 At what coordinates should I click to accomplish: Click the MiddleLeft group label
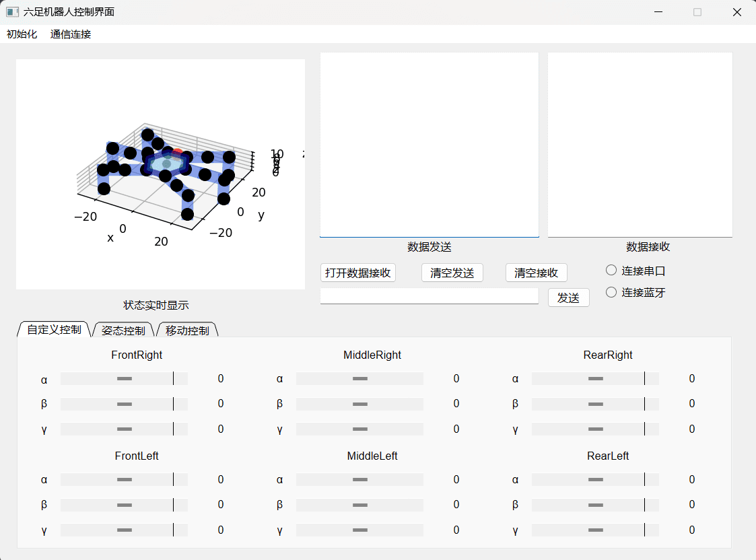coord(372,456)
